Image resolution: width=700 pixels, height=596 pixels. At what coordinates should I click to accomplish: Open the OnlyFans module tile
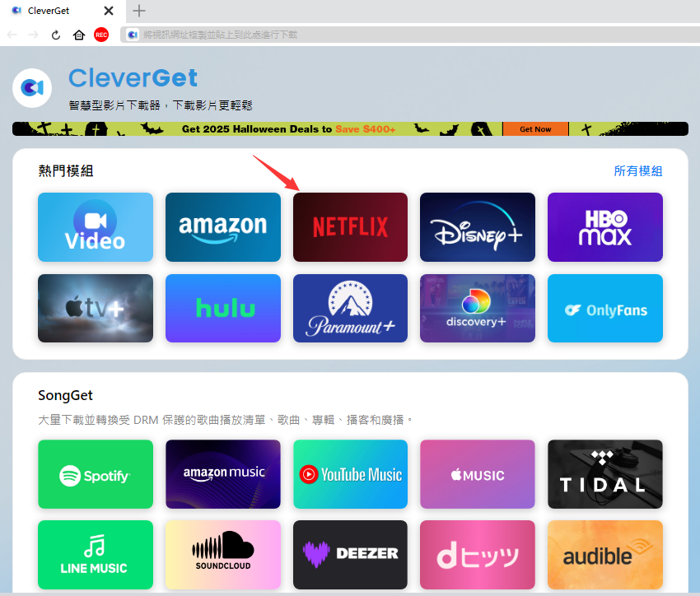[x=605, y=308]
